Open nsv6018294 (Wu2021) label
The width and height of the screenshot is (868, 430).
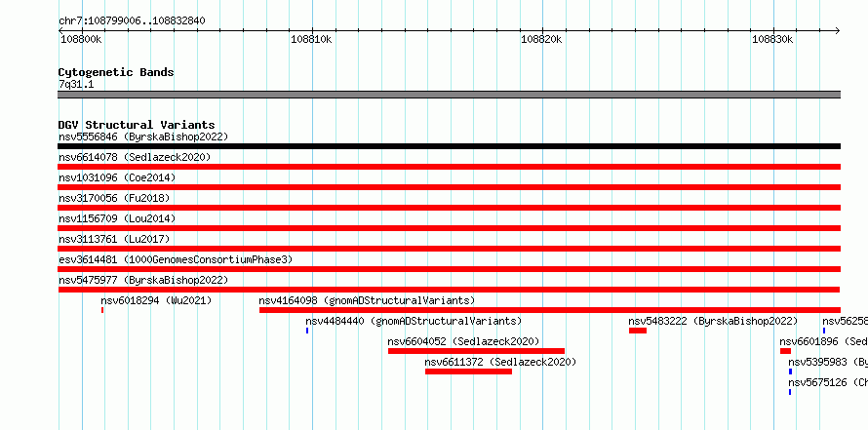(x=156, y=300)
